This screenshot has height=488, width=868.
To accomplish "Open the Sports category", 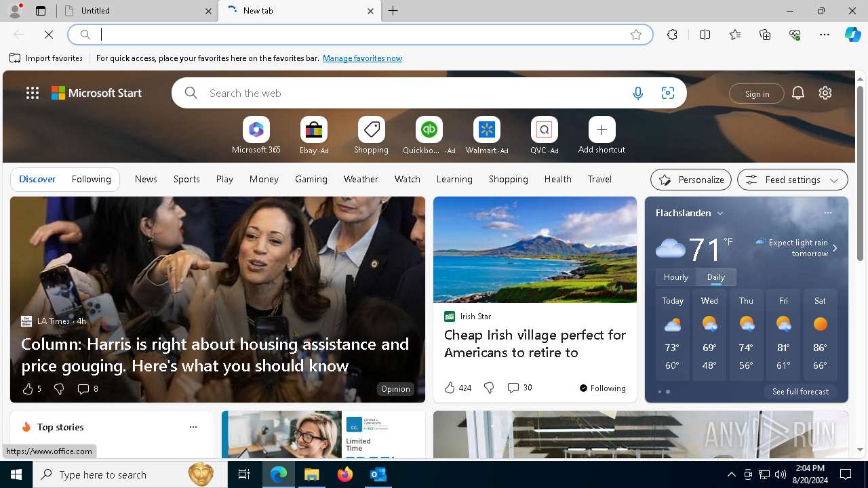I will [186, 180].
